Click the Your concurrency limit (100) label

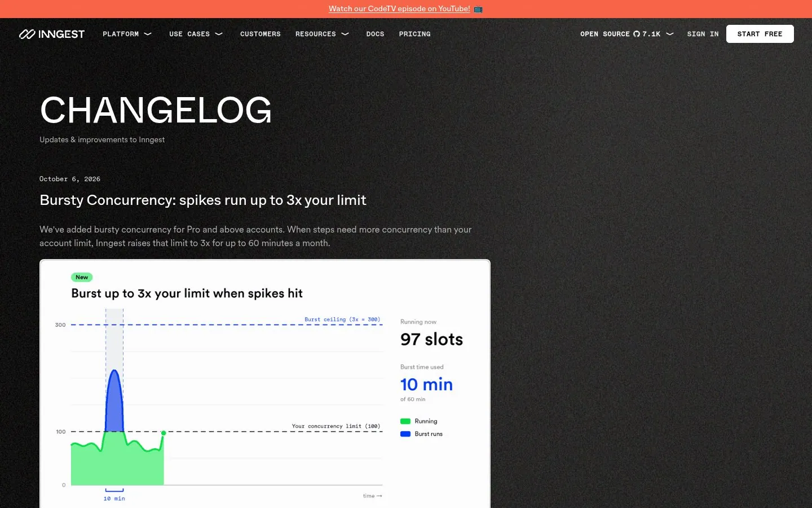(336, 426)
